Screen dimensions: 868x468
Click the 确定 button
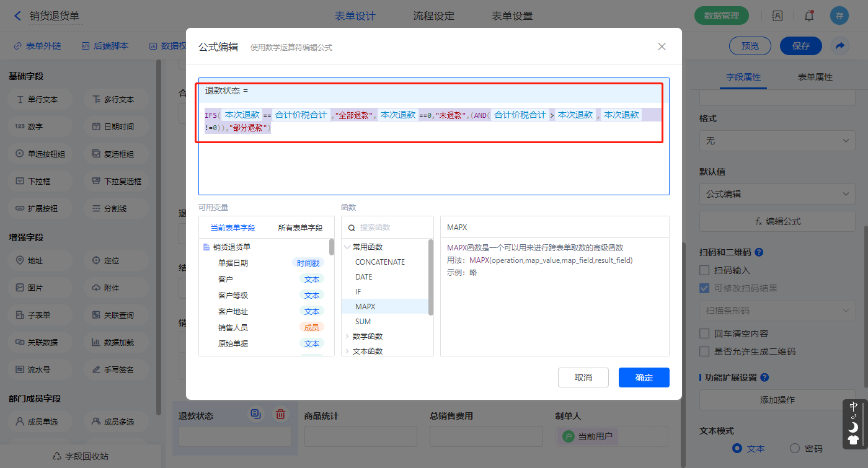click(644, 377)
